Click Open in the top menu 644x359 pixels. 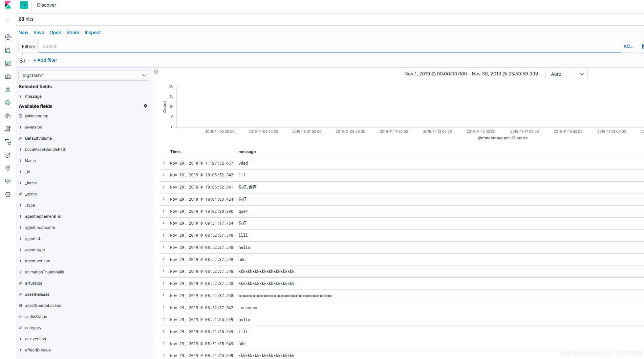coord(55,32)
